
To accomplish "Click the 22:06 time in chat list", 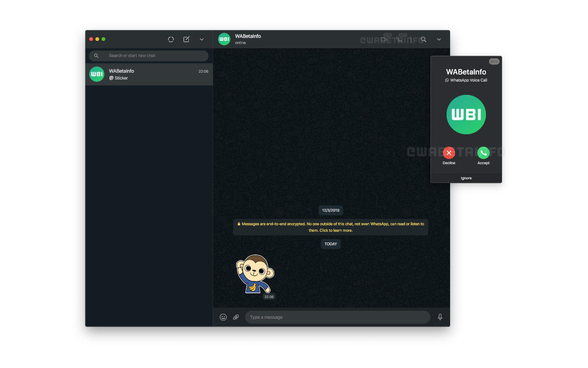I will coord(204,71).
